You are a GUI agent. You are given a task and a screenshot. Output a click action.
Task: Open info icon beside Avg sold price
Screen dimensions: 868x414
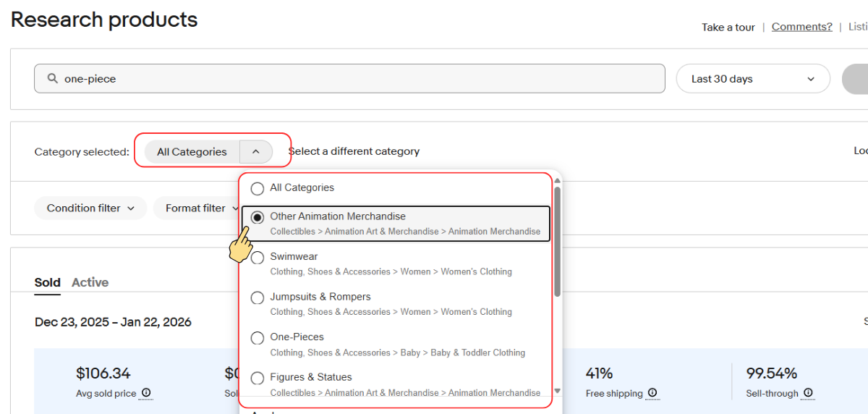pos(146,393)
